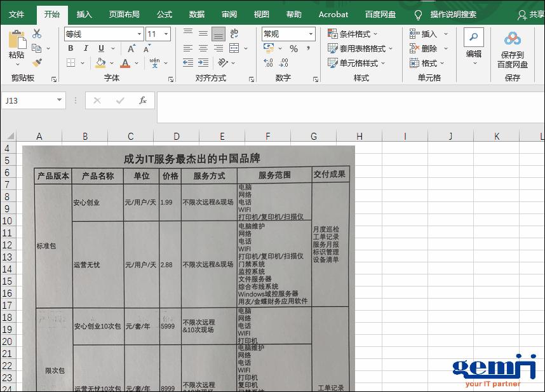Select the Italic formatting icon
This screenshot has width=545, height=392.
[86, 48]
